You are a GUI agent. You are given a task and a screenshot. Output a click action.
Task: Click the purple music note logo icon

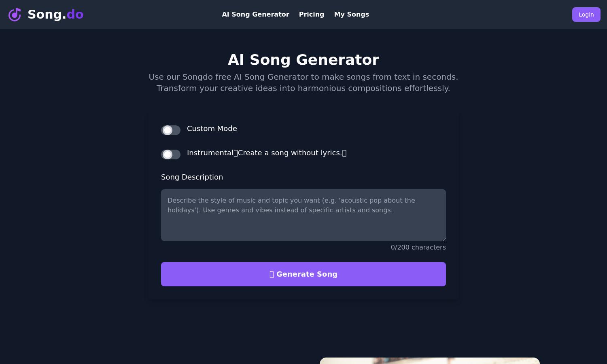[15, 15]
